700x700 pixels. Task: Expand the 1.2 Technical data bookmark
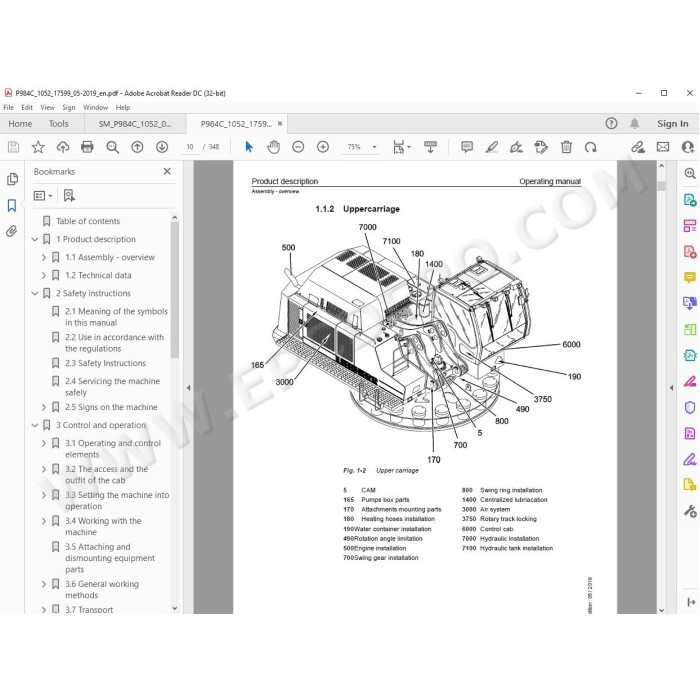coord(44,275)
